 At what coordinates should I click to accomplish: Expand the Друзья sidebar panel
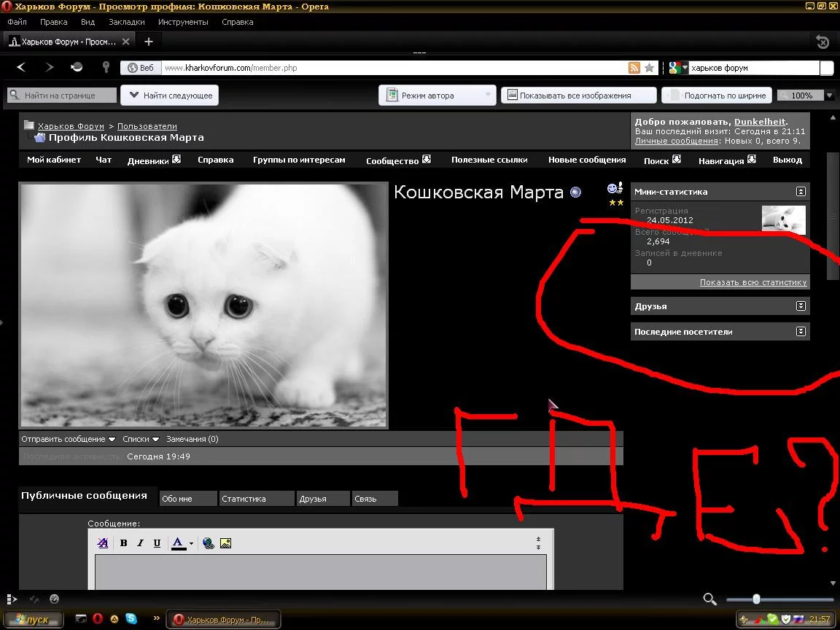(801, 306)
